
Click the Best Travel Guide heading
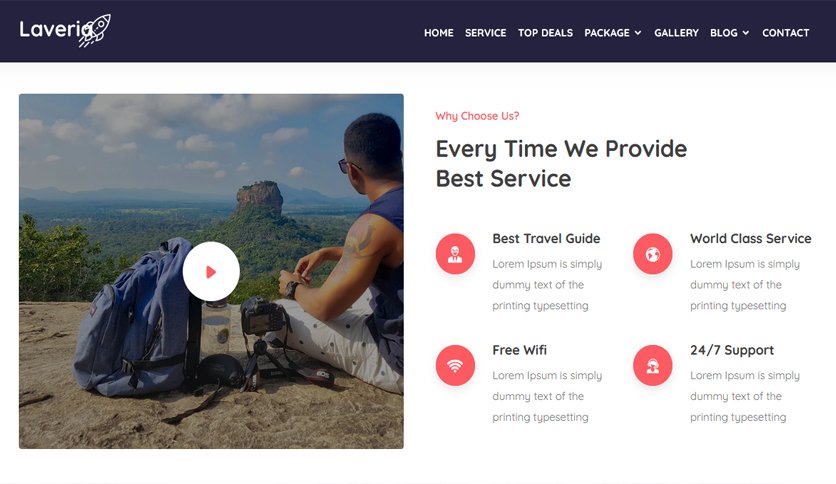coord(546,238)
